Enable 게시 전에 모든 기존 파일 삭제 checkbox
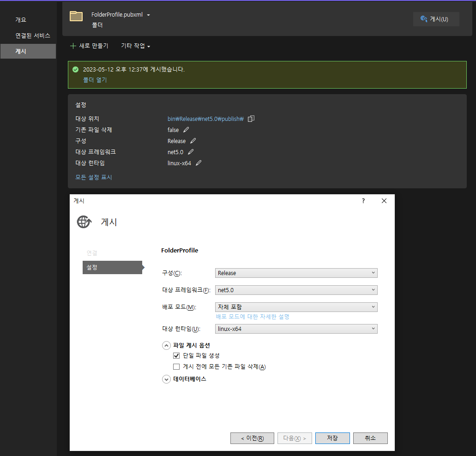 tap(176, 366)
